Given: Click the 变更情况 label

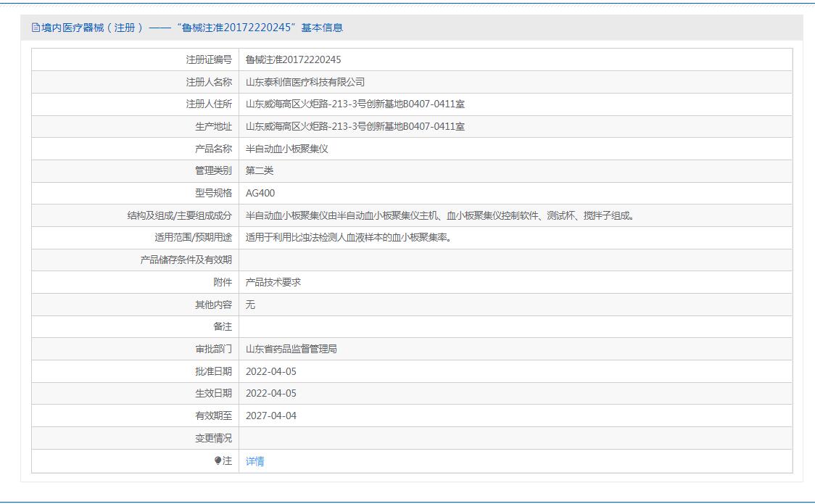Looking at the screenshot, I should tap(214, 439).
